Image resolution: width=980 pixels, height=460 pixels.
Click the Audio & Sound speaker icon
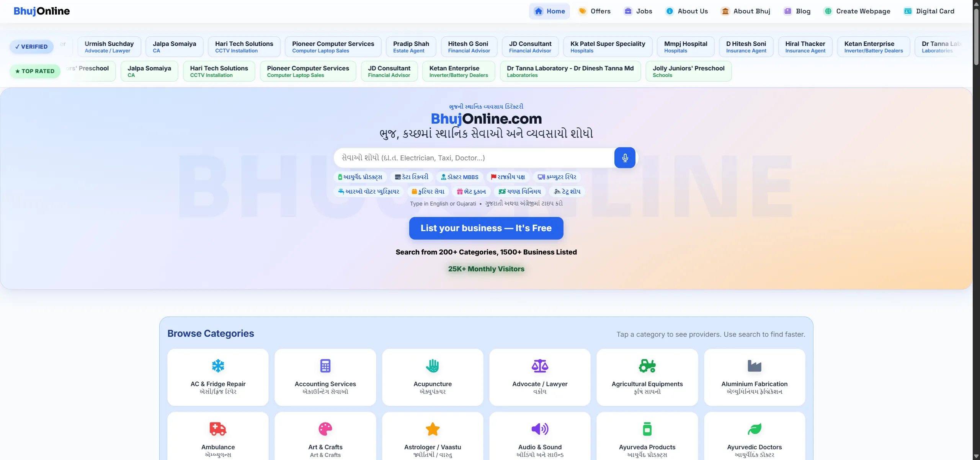point(540,429)
